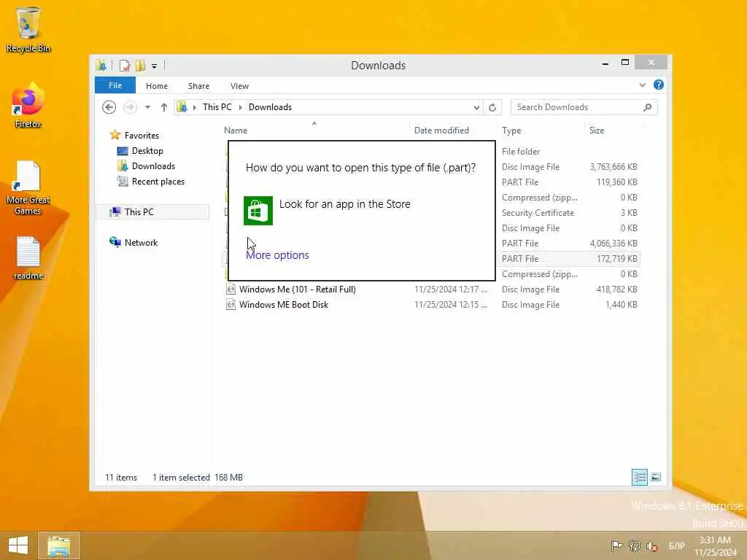This screenshot has height=560, width=747.
Task: Click the Windows Store app icon
Action: [x=258, y=211]
